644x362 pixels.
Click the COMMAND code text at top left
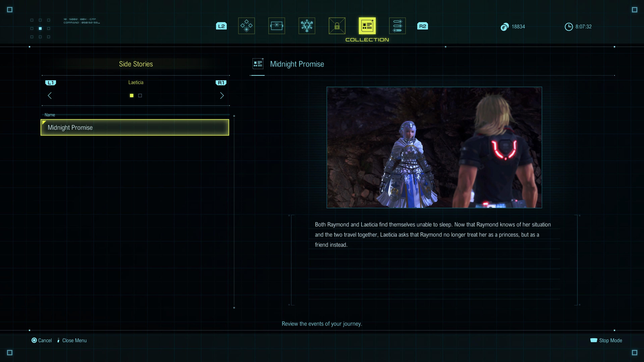pyautogui.click(x=82, y=22)
